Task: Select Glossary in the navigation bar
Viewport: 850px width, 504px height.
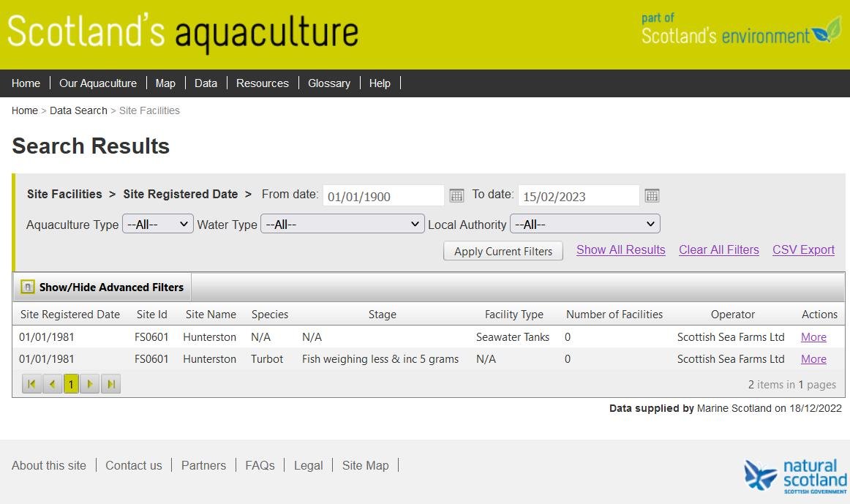Action: (x=328, y=83)
